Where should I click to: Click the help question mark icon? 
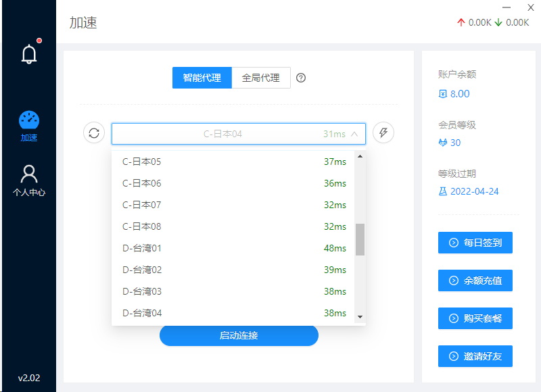coord(301,78)
